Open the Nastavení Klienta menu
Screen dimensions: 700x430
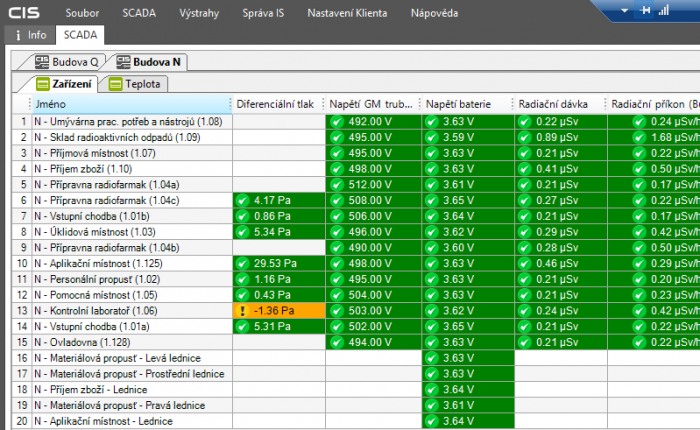tap(349, 13)
